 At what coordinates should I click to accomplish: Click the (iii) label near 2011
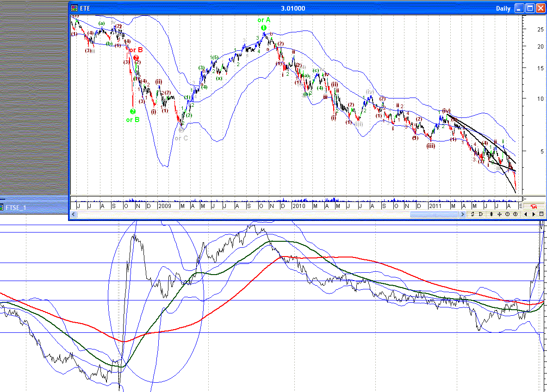tap(431, 146)
